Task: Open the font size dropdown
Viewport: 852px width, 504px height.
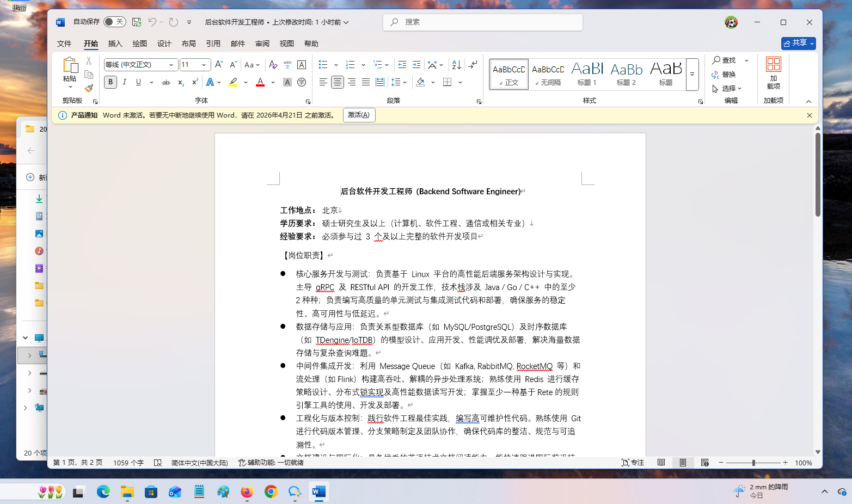Action: [x=204, y=65]
